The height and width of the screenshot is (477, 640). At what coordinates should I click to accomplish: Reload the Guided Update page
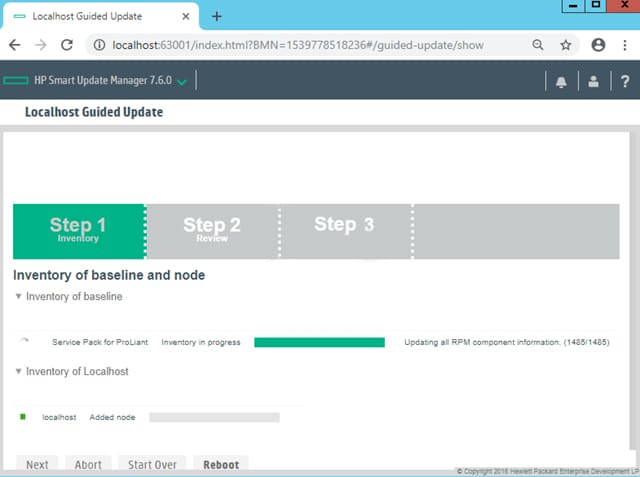[67, 45]
